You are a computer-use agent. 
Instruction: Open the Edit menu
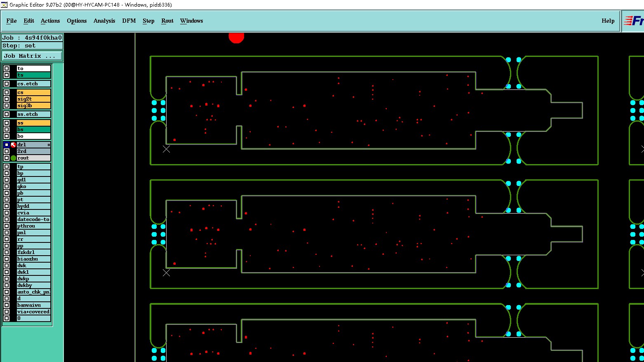pyautogui.click(x=29, y=21)
